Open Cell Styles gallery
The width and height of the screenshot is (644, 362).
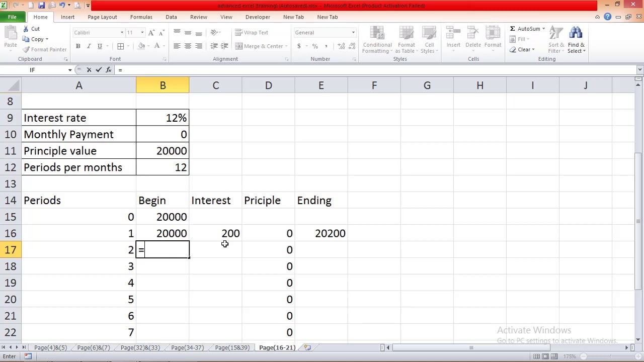click(429, 40)
